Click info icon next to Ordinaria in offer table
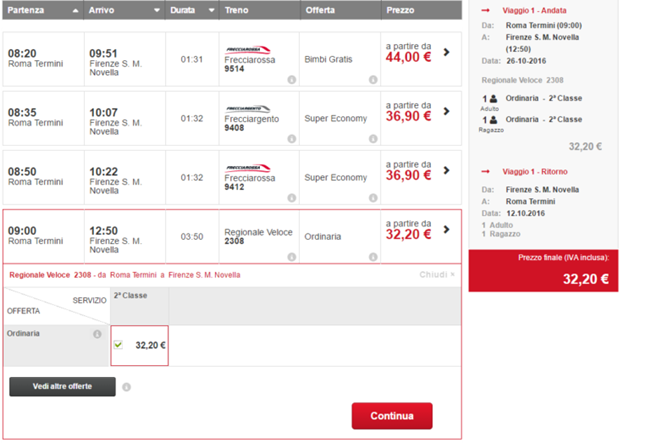650x443 pixels. click(97, 334)
